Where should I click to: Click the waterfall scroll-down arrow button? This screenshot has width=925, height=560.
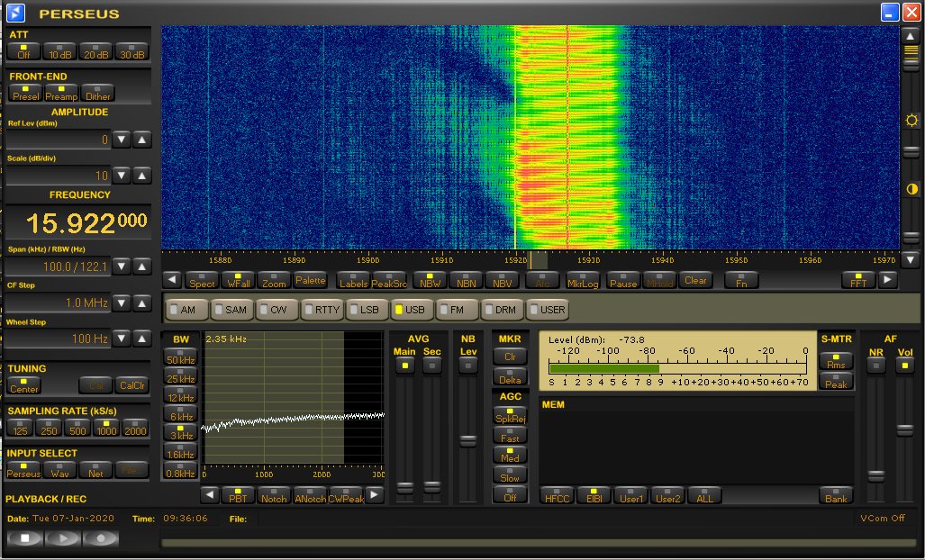tap(911, 258)
